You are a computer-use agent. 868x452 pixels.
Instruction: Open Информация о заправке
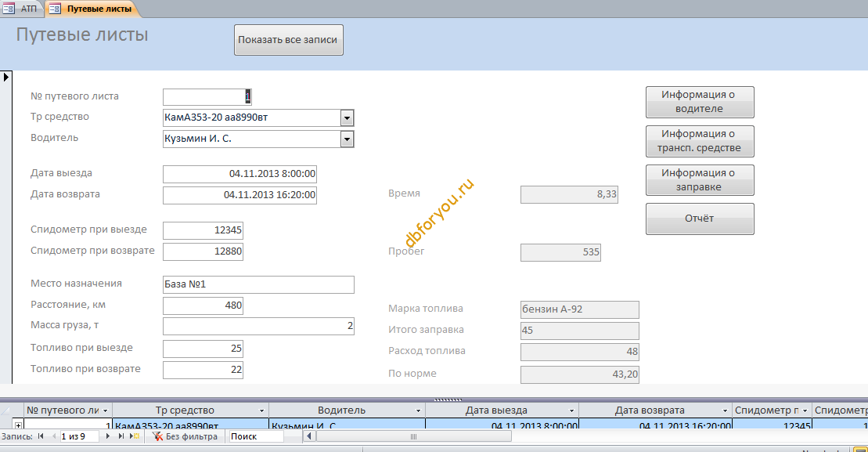[700, 180]
